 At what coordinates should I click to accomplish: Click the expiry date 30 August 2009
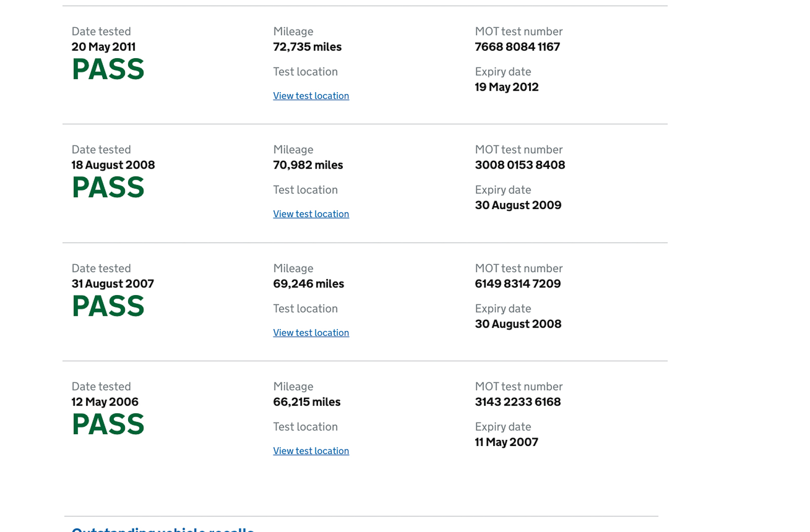(518, 206)
